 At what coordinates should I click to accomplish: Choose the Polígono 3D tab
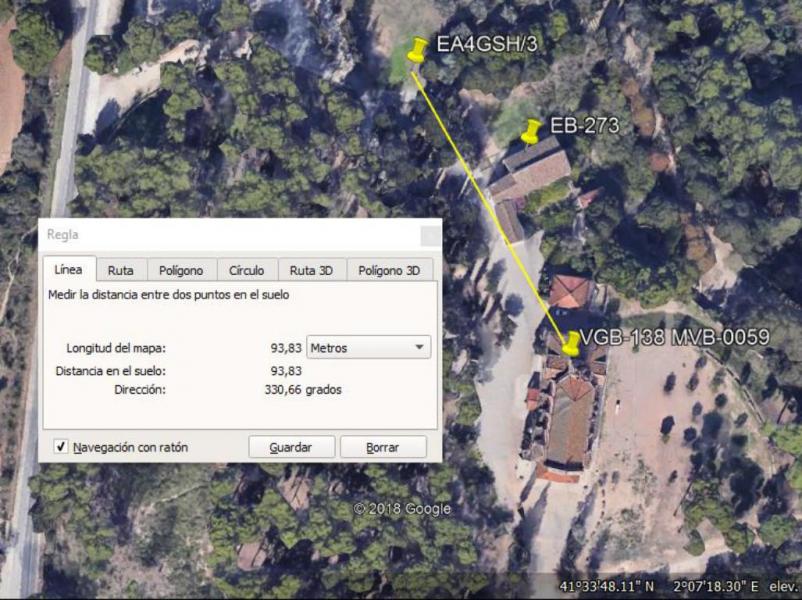click(389, 270)
